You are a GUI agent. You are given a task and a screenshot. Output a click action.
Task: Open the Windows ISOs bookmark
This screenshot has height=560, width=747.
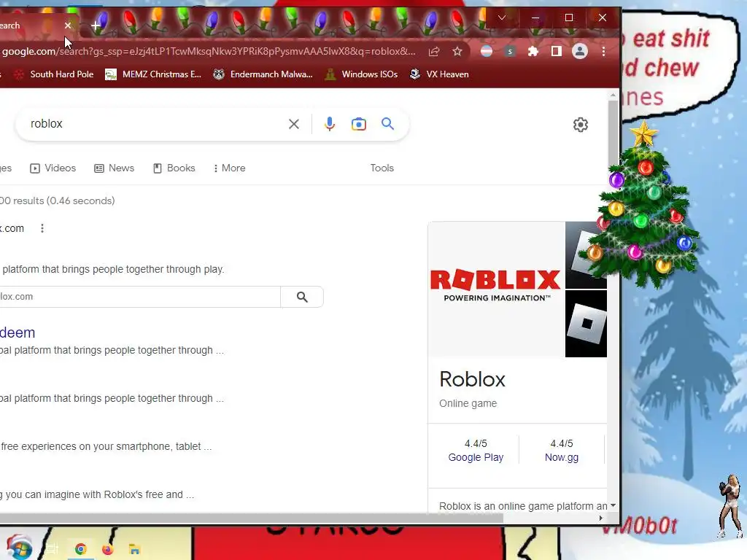(360, 74)
